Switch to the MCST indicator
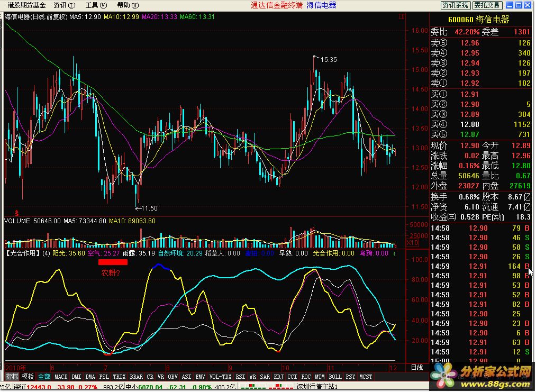The height and width of the screenshot is (392, 536). pyautogui.click(x=366, y=377)
